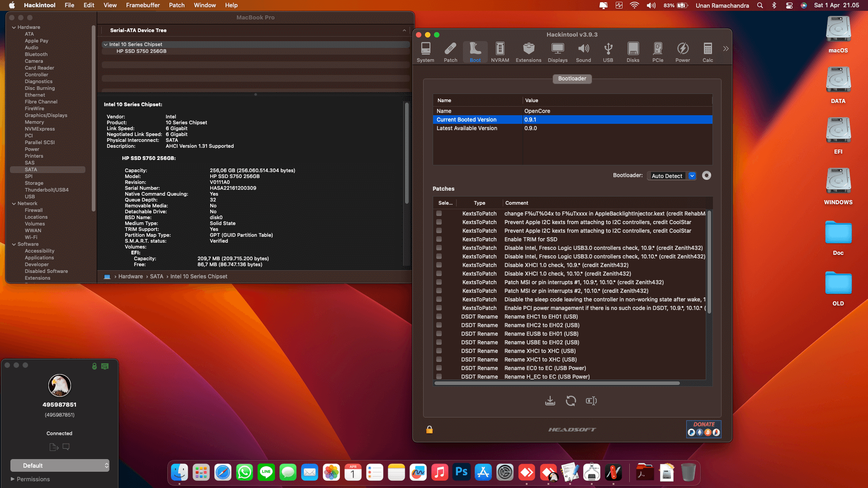Open the Window menu
This screenshot has width=868, height=488.
click(205, 5)
